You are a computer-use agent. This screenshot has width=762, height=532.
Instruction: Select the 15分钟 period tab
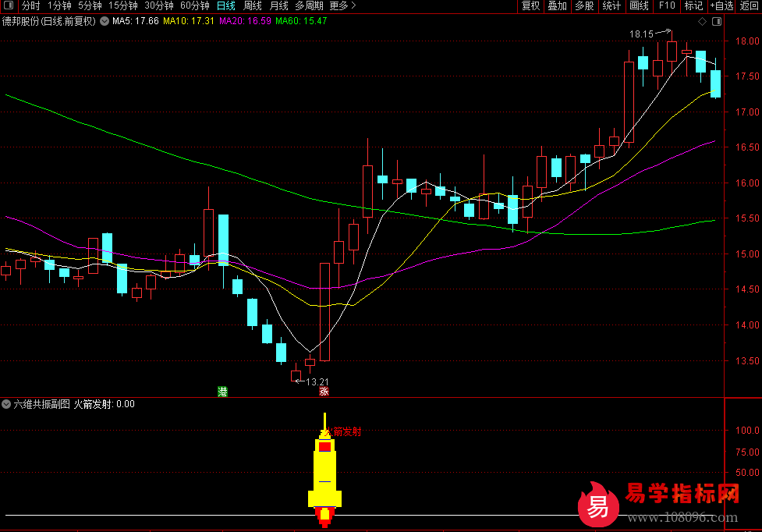pos(123,5)
